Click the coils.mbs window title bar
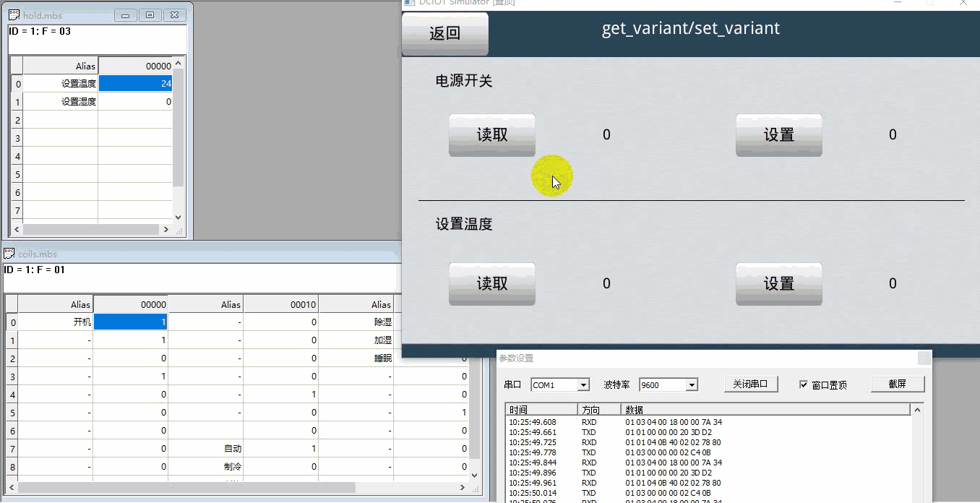The width and height of the screenshot is (980, 503). coord(201,254)
